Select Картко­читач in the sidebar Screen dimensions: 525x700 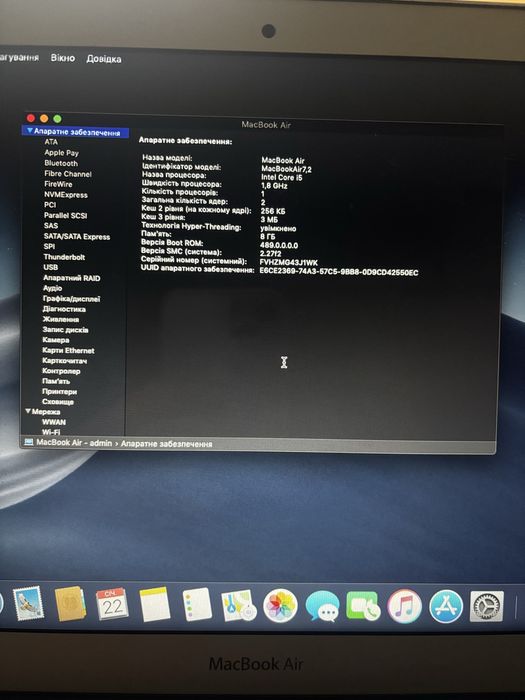65,361
